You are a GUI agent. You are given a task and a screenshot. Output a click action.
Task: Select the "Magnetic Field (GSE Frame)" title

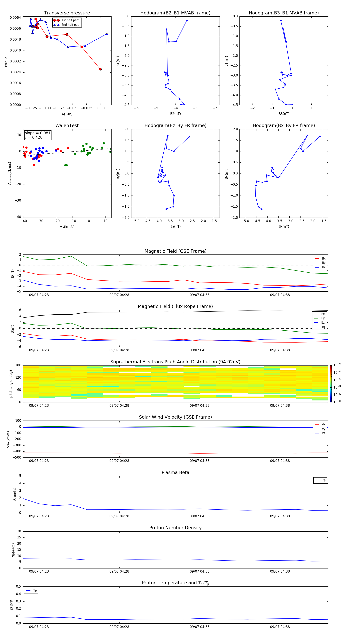[x=175, y=251]
